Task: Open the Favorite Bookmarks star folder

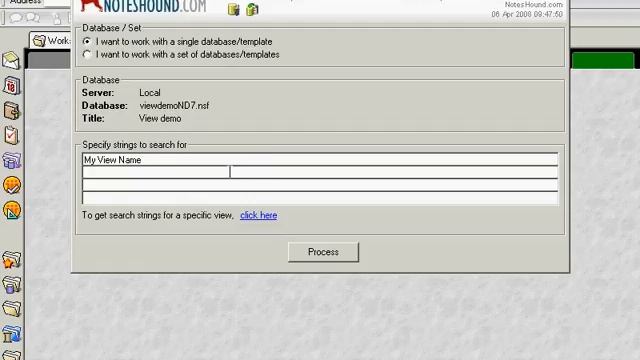Action: 11,260
